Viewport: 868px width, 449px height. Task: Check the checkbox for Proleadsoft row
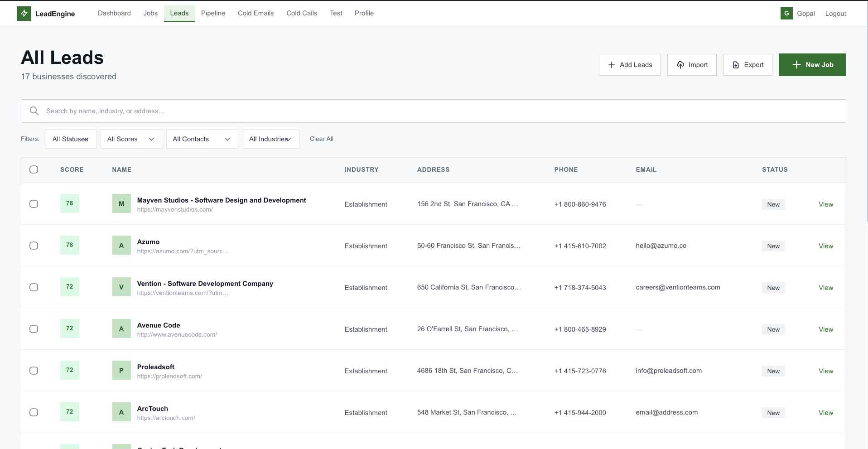pyautogui.click(x=34, y=371)
